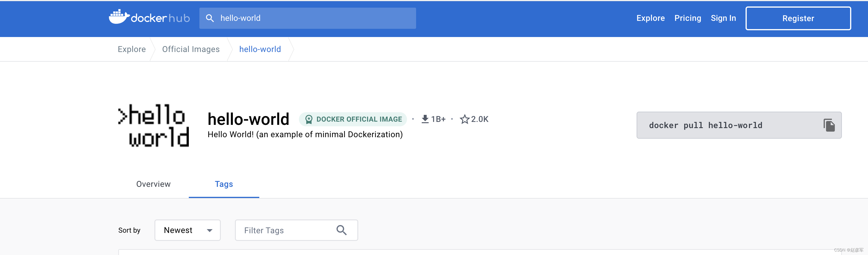868x255 pixels.
Task: Click Sign In in the header
Action: (x=723, y=18)
